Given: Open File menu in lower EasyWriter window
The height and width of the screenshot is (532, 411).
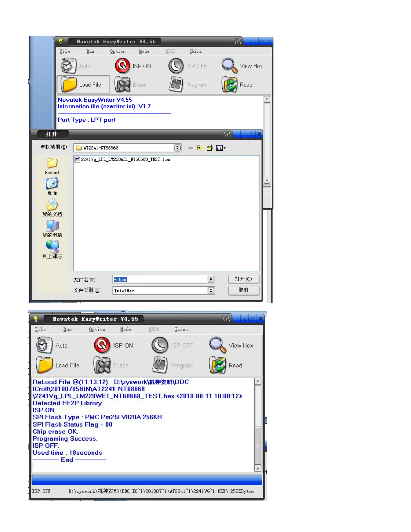Looking at the screenshot, I should coord(40,329).
